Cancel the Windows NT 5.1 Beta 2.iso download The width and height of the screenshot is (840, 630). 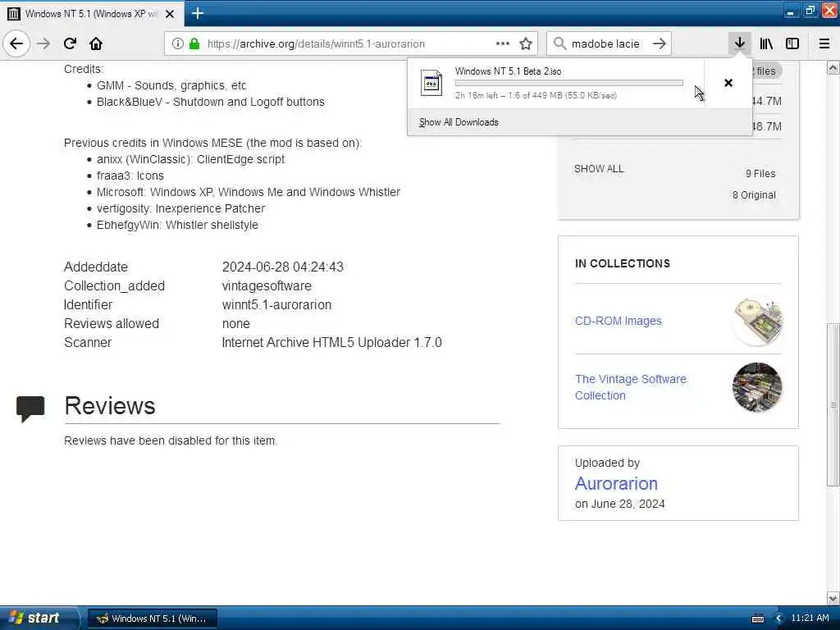click(728, 83)
